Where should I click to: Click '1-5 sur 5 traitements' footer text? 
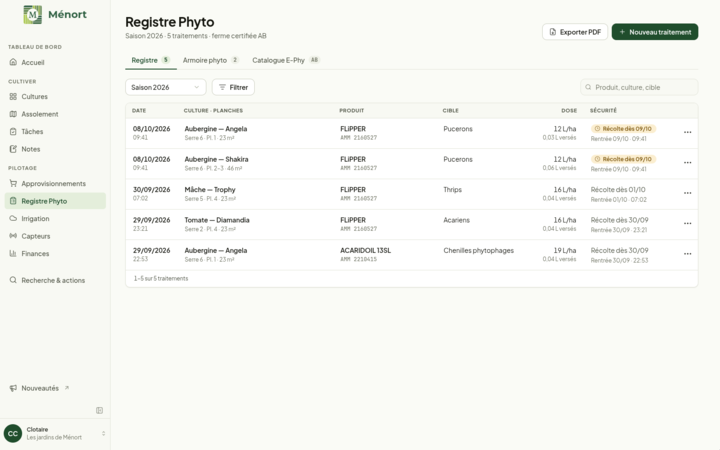point(161,278)
